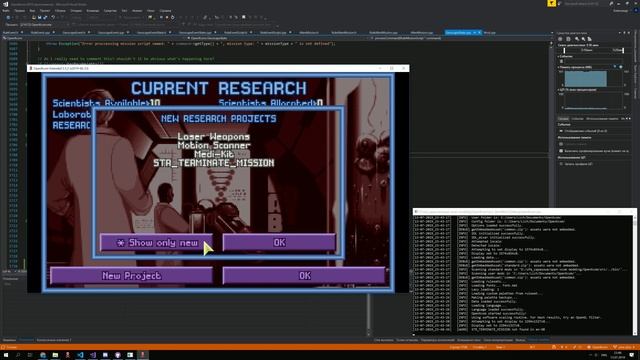Viewport: 640px width, 360px height.
Task: Collapse the События section in Diagnostic Tools
Action: coord(558,56)
